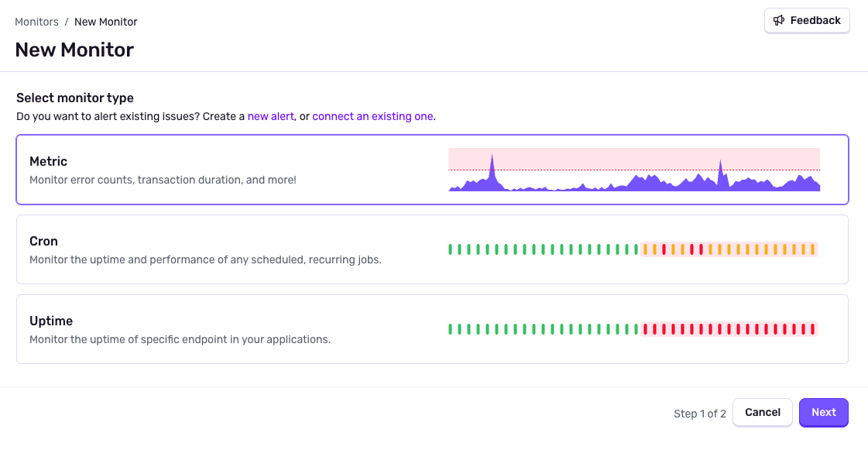Choose the Cron monitor type title

coord(43,241)
